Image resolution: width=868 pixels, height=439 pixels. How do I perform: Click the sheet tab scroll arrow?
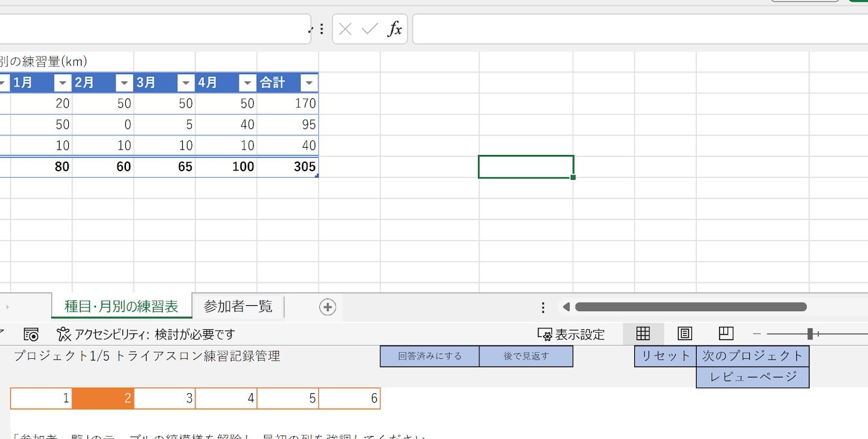(7, 308)
